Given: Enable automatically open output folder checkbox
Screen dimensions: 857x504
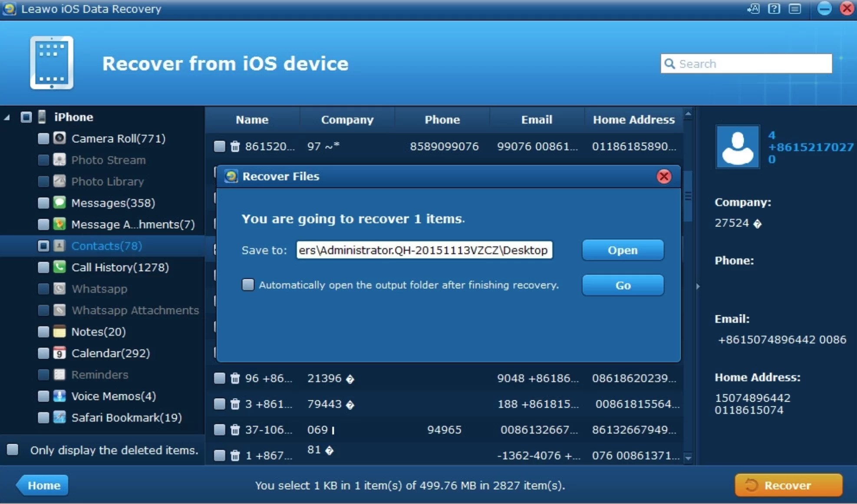Looking at the screenshot, I should click(x=248, y=285).
